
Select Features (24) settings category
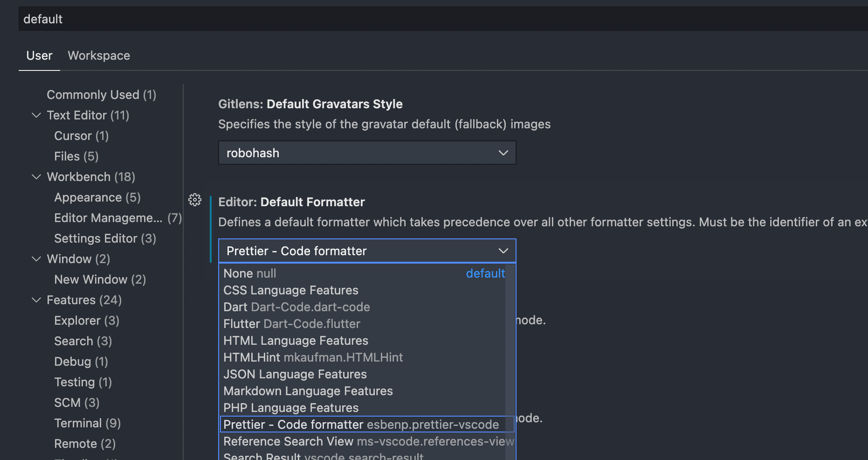84,300
